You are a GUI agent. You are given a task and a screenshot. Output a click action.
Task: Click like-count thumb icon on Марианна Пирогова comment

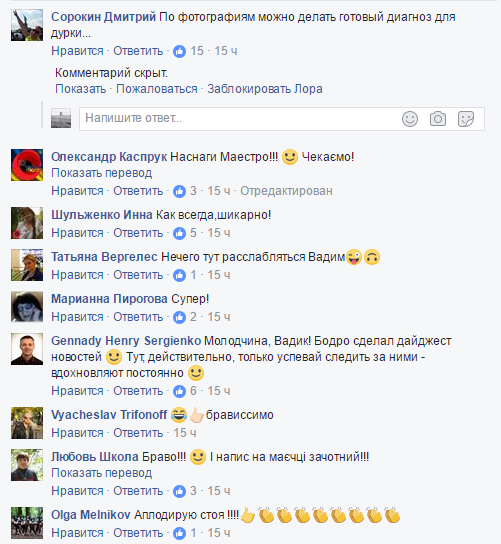pos(179,317)
